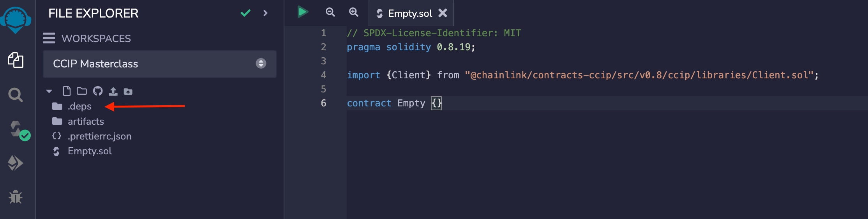This screenshot has height=219, width=868.
Task: Open the File Explorer sidebar icon
Action: (16, 60)
